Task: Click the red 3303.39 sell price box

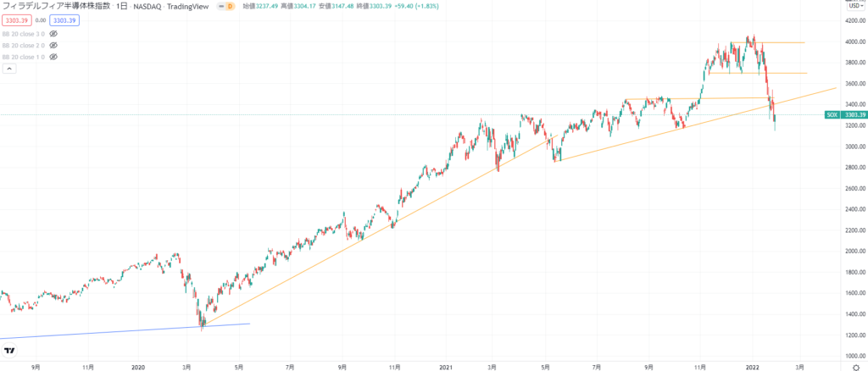Action: point(19,18)
